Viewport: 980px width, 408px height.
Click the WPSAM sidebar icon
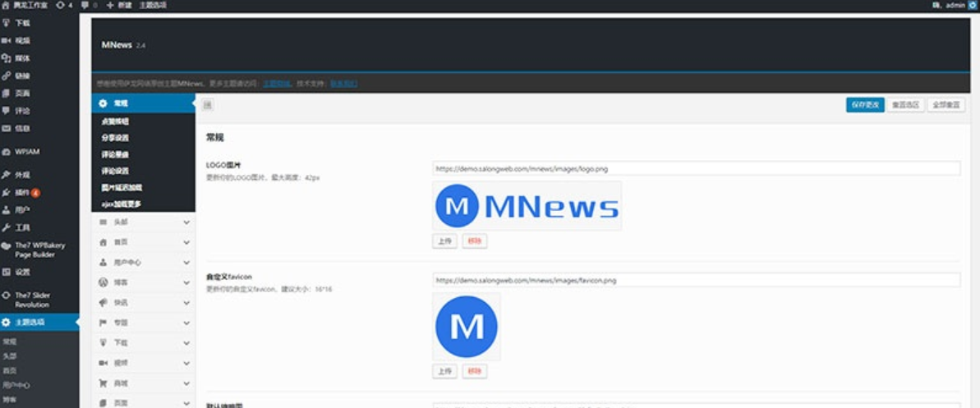7,152
